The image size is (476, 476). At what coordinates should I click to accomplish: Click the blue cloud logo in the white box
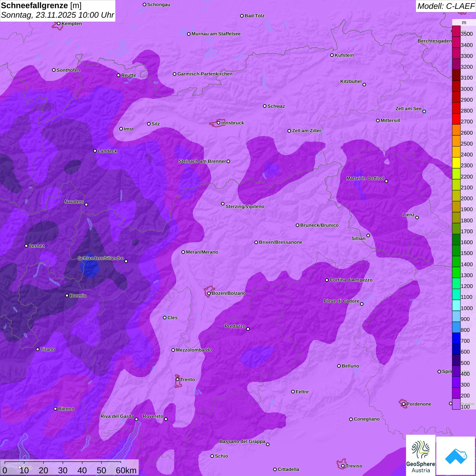(456, 456)
